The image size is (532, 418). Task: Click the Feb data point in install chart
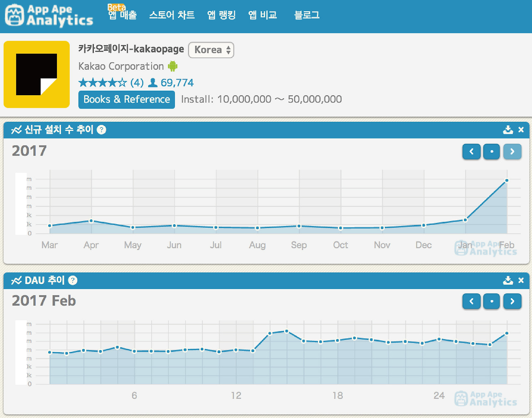(x=507, y=181)
